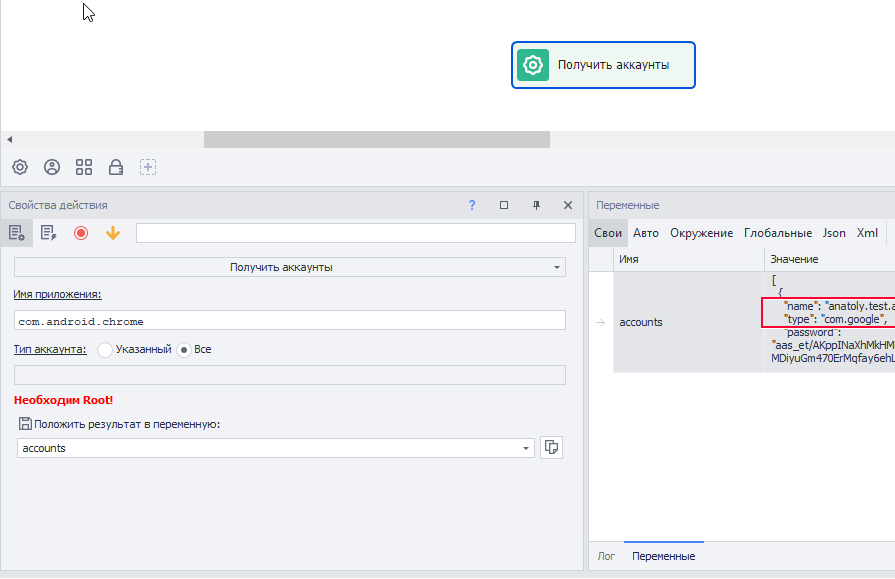Image resolution: width=895 pixels, height=579 pixels.
Task: Click the scroll-left arrow of horizontal scrollbar
Action: 9,139
